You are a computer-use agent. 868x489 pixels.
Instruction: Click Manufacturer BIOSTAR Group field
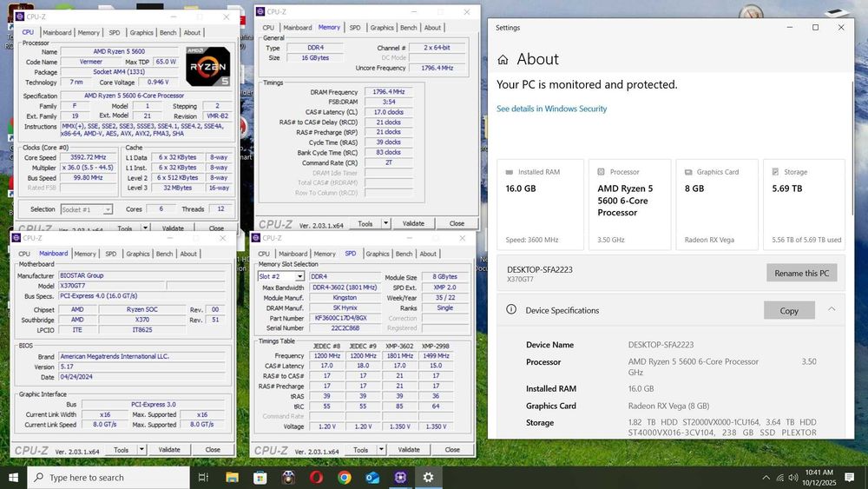point(141,276)
